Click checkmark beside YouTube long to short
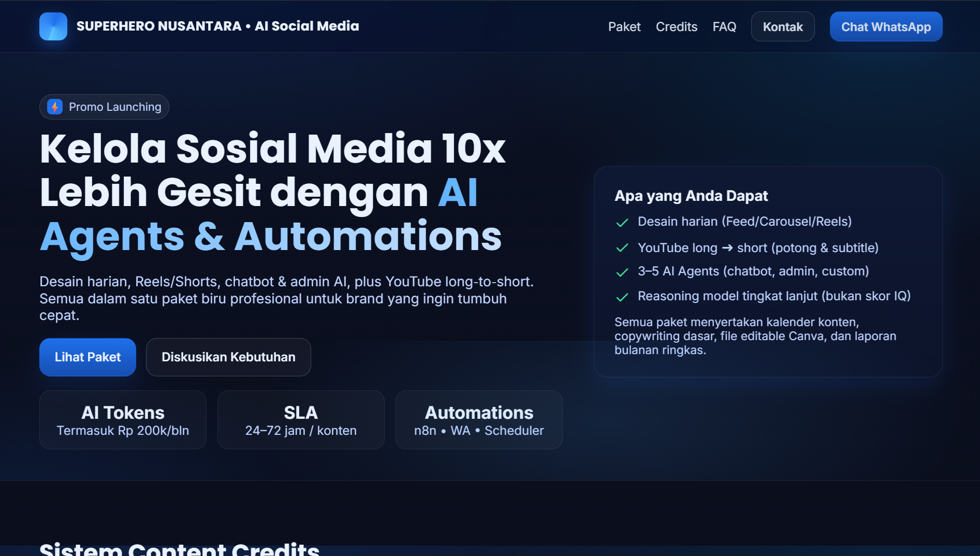The width and height of the screenshot is (980, 556). pyautogui.click(x=622, y=248)
